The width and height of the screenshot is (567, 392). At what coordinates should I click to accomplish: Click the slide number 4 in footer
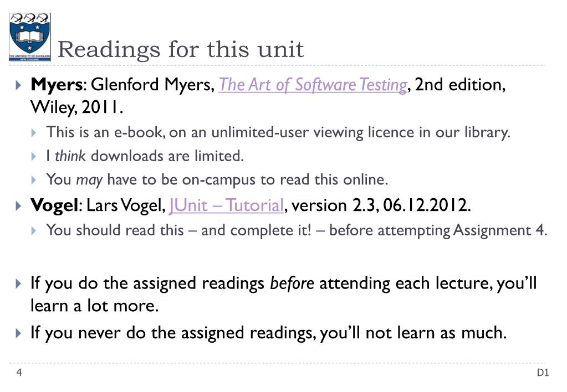[x=19, y=373]
